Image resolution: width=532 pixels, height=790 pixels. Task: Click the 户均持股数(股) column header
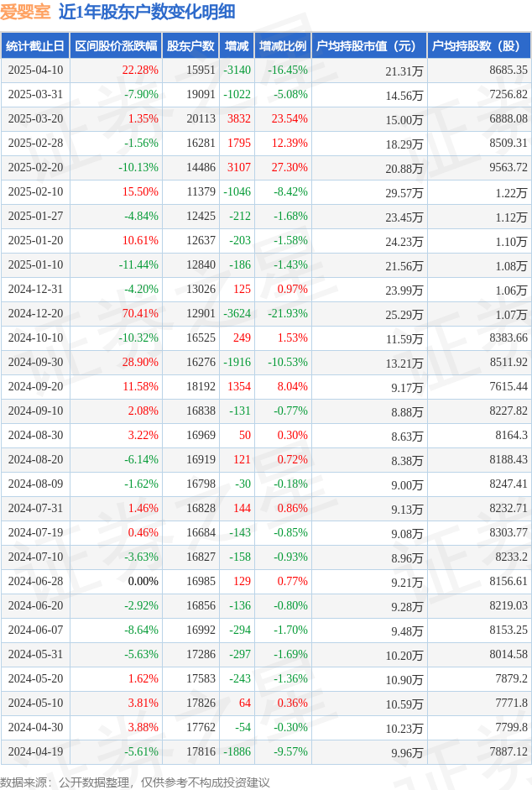pyautogui.click(x=479, y=46)
